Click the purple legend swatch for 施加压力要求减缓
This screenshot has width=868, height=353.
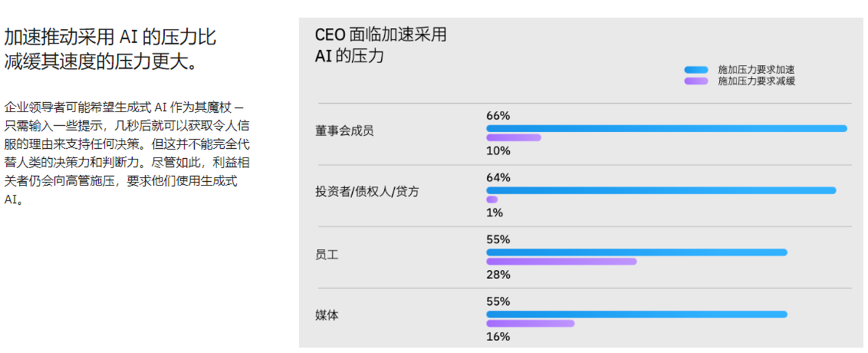[696, 81]
